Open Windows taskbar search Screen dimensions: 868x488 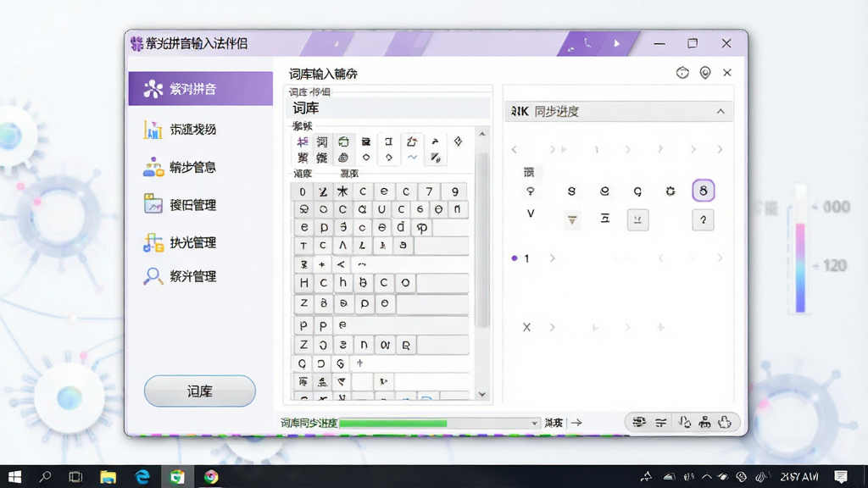click(46, 476)
